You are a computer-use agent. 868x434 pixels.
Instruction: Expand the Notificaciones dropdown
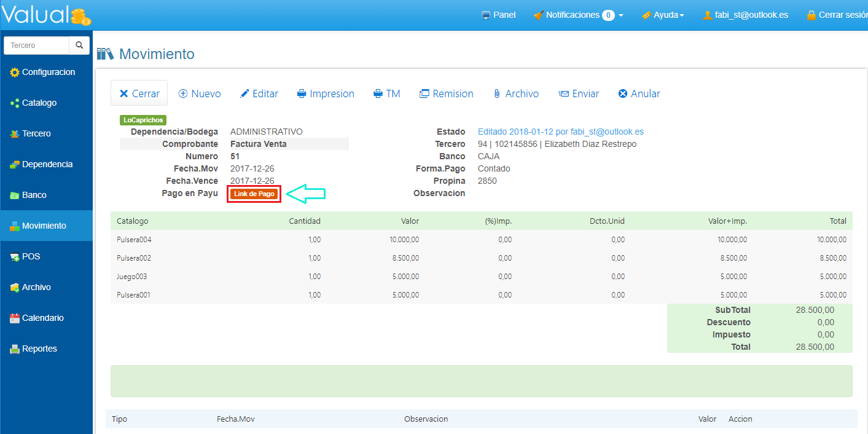coord(578,15)
